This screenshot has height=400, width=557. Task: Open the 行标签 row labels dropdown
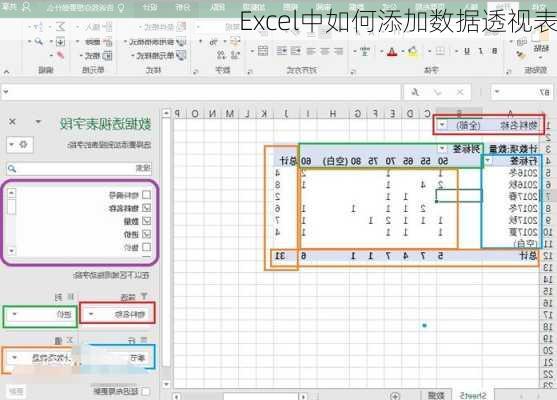[x=488, y=161]
